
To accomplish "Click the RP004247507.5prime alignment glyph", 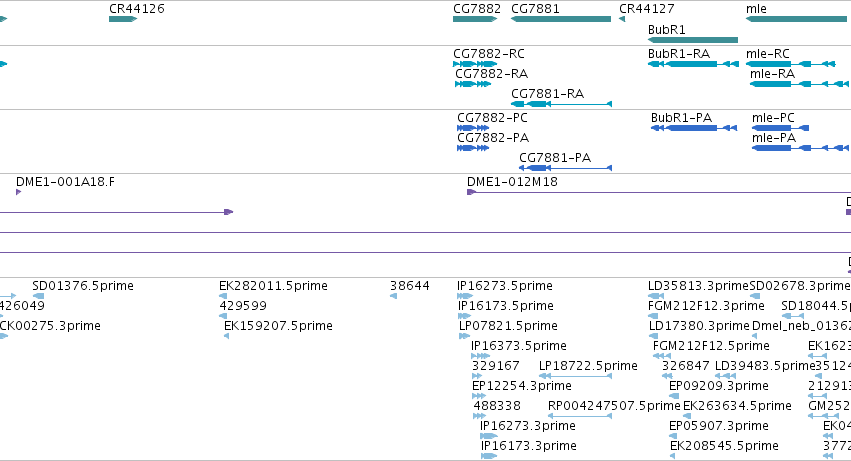I will click(580, 416).
